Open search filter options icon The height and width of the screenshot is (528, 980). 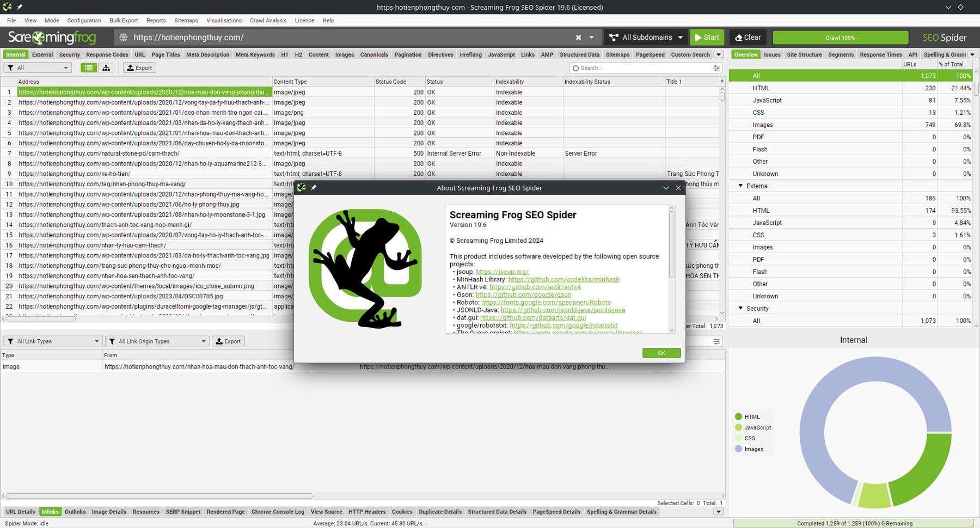[x=716, y=68]
